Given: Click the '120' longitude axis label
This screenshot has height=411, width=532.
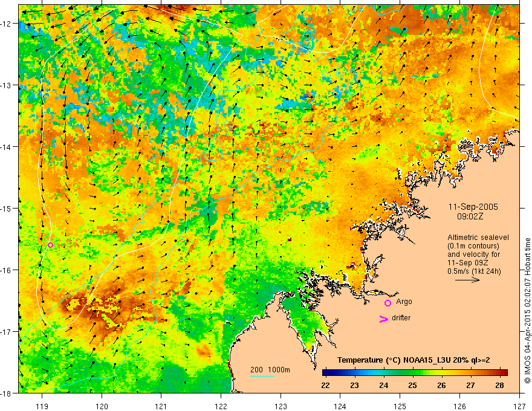Looking at the screenshot, I should 102,406.
